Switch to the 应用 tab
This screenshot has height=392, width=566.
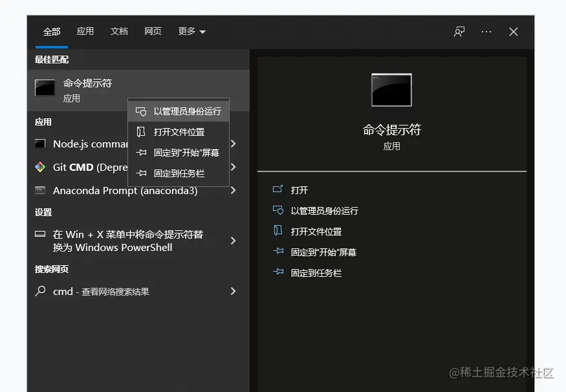point(85,32)
